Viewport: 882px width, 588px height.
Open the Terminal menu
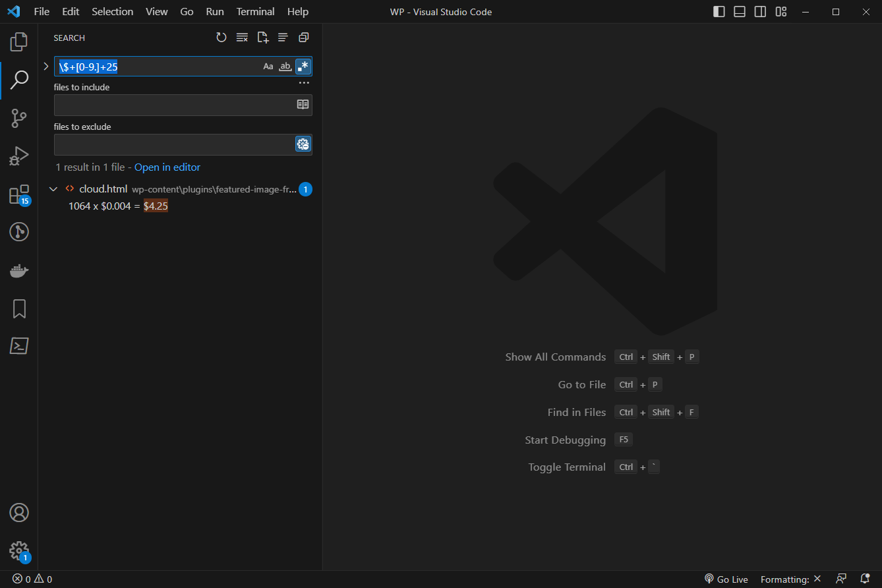click(256, 12)
